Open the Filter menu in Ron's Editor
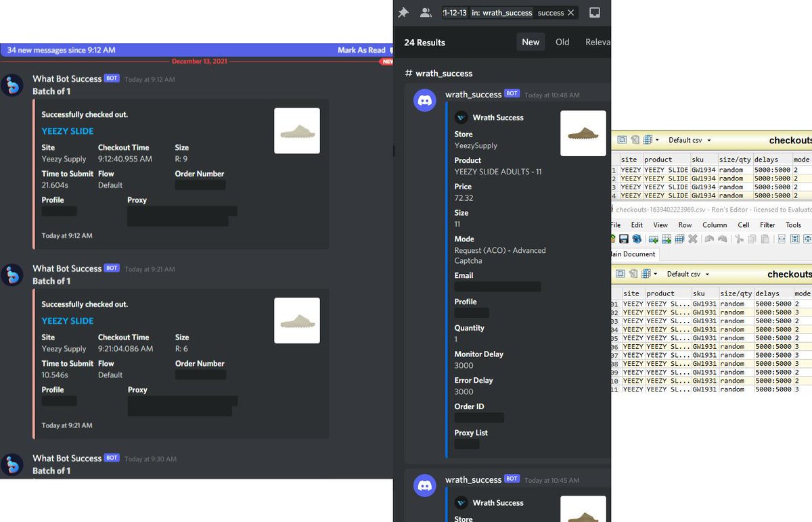This screenshot has width=812, height=522. pyautogui.click(x=767, y=225)
